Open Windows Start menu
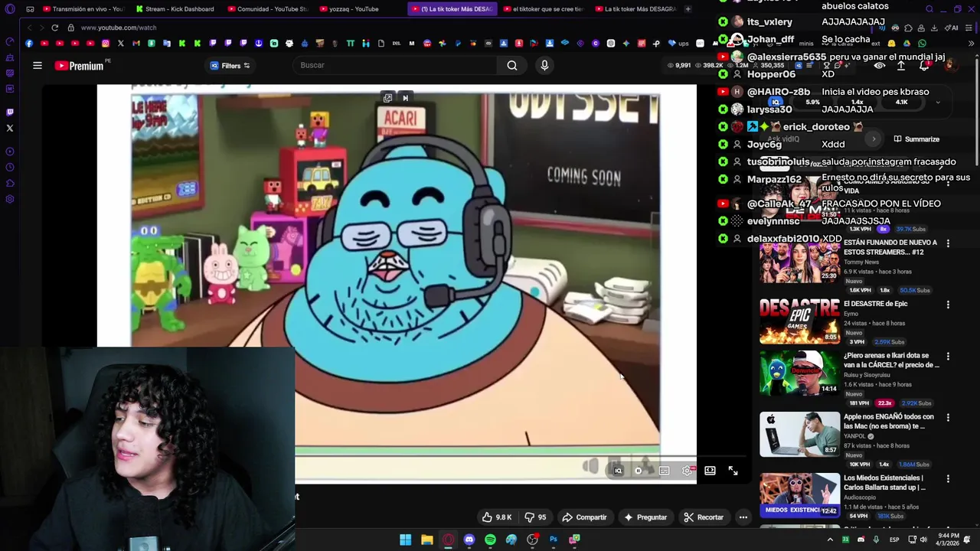Screen dimensions: 980x551 click(x=405, y=540)
